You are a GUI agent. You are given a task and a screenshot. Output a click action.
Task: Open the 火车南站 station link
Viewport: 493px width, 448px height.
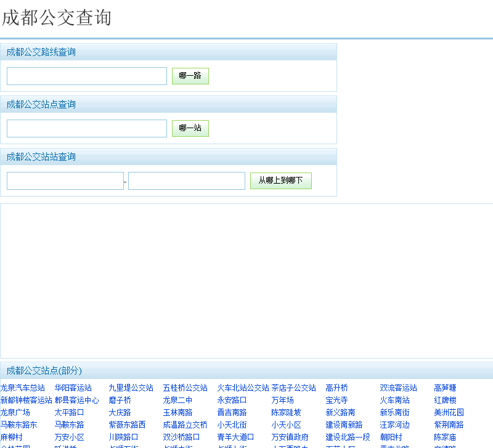click(x=394, y=400)
